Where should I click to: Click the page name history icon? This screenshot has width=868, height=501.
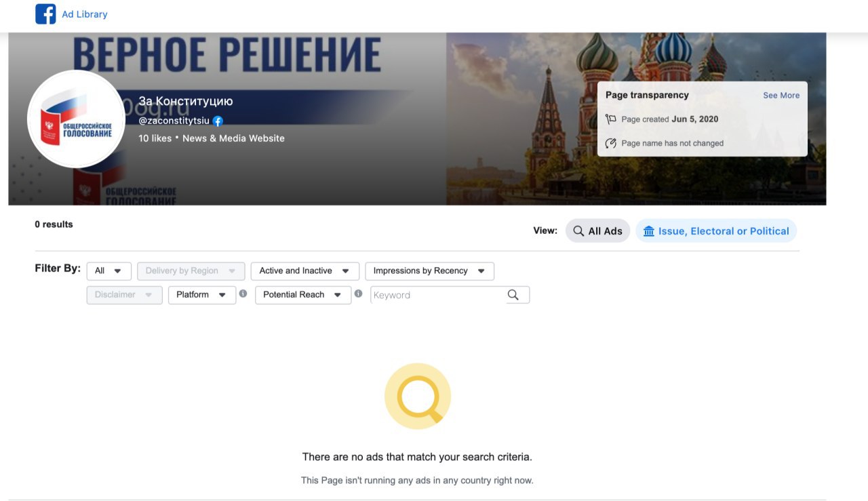click(611, 143)
